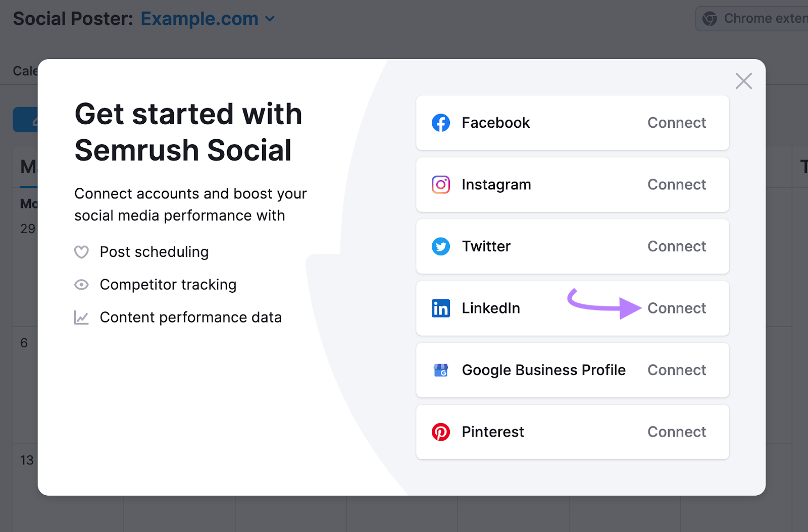Click the eye icon beside Competitor tracking
This screenshot has width=808, height=532.
[81, 285]
